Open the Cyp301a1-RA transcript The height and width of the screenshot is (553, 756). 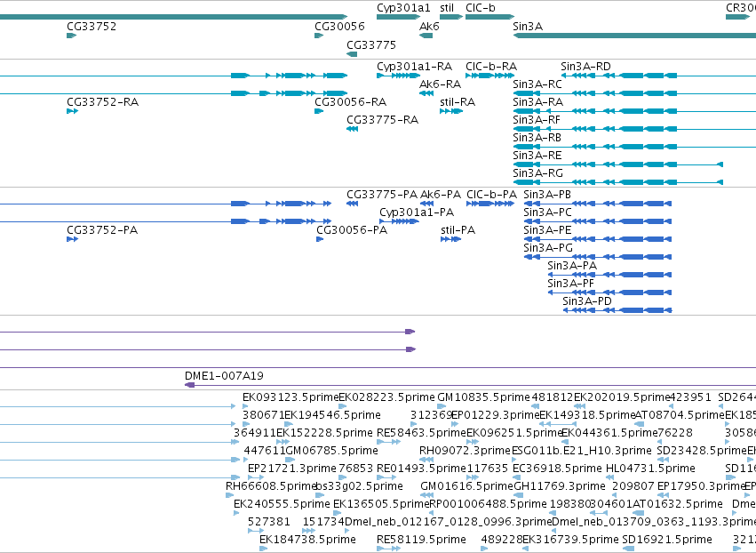click(x=414, y=67)
